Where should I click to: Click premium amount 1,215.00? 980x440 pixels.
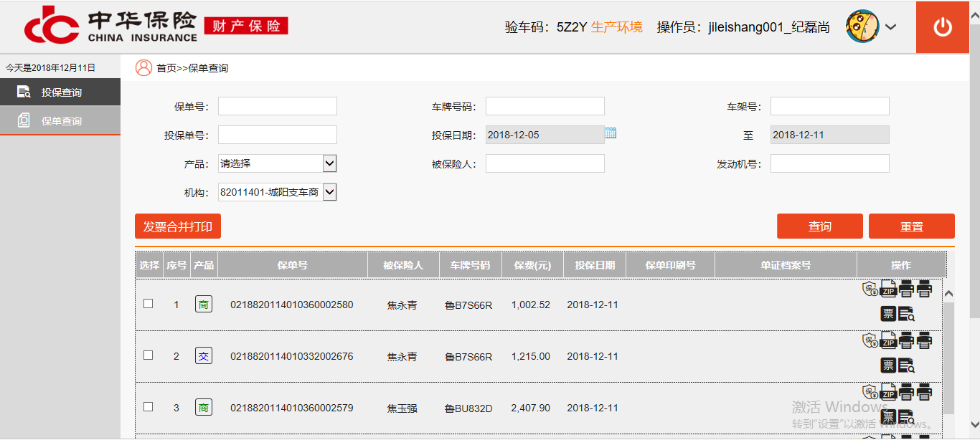[531, 356]
